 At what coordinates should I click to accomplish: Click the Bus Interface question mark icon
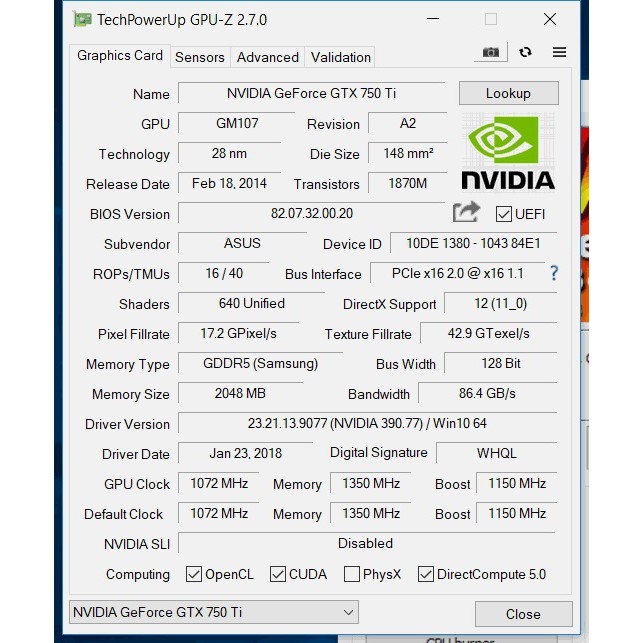[x=554, y=273]
